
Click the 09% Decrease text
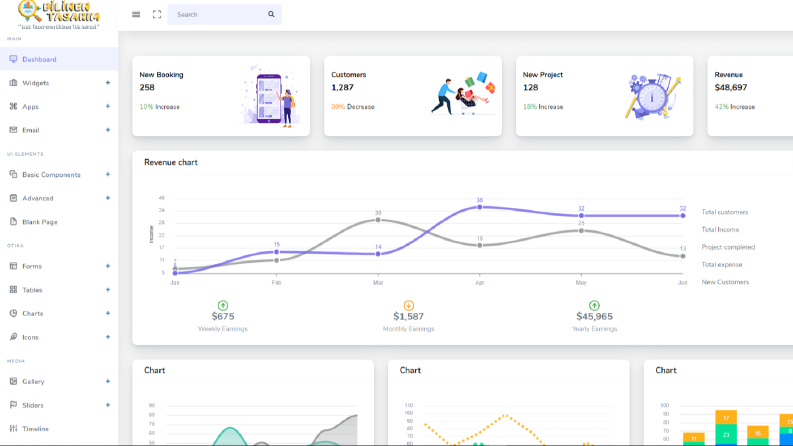pos(353,107)
